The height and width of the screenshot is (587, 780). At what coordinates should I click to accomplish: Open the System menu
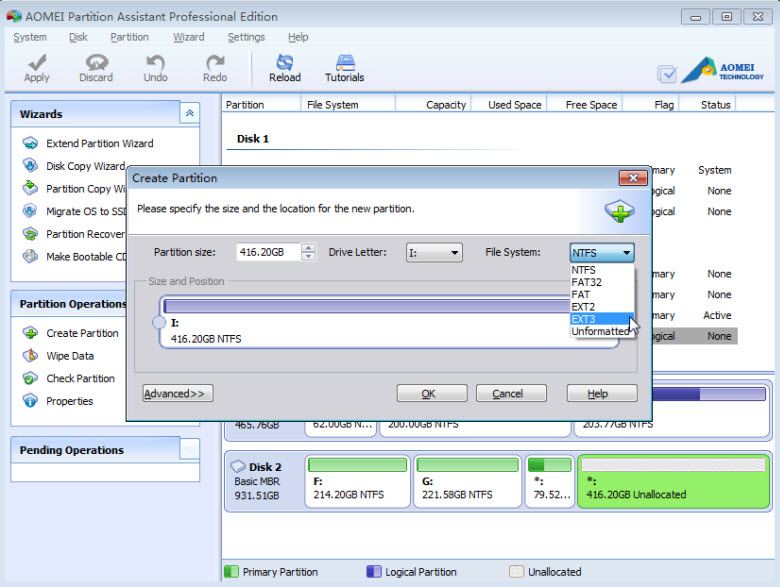[x=30, y=37]
